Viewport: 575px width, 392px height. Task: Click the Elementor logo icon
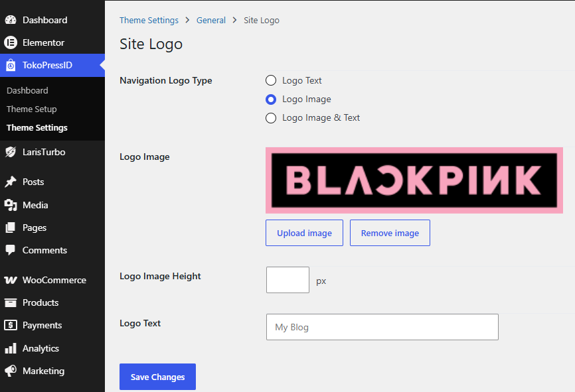point(11,43)
